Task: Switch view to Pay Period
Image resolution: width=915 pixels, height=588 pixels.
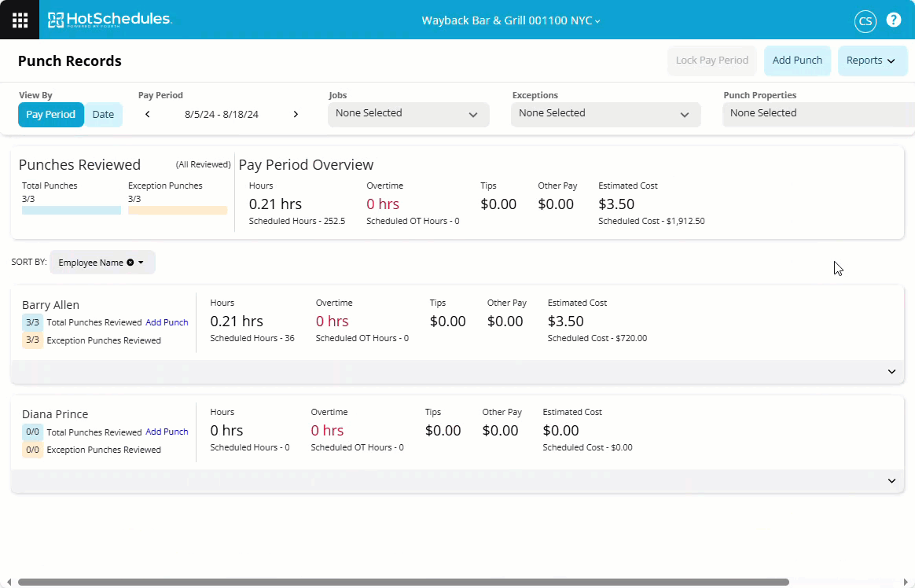Action: point(50,115)
